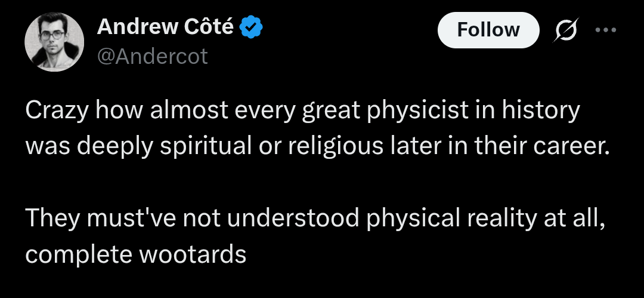Image resolution: width=644 pixels, height=298 pixels.
Task: Click the @Andercot handle
Action: [151, 56]
